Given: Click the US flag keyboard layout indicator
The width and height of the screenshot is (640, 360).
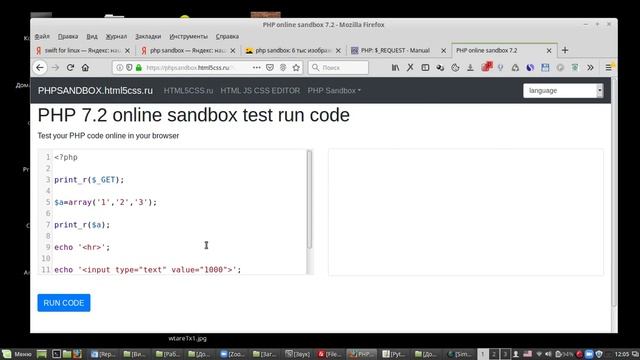Looking at the screenshot, I should tap(527, 354).
